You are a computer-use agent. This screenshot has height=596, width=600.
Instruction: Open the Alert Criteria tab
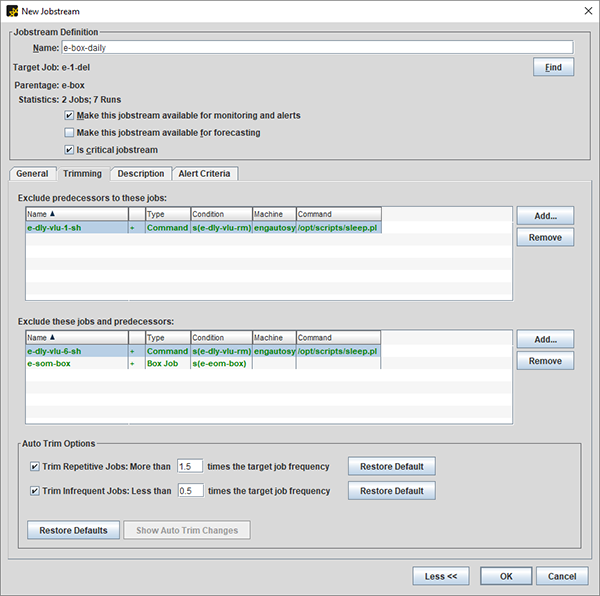pos(204,174)
